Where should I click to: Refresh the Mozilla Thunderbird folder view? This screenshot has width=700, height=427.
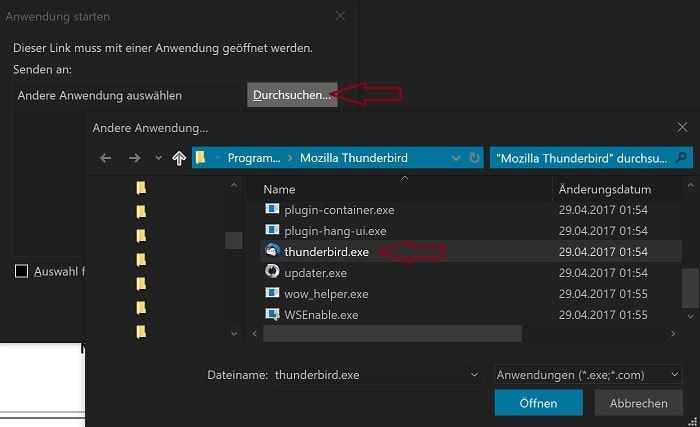click(475, 158)
